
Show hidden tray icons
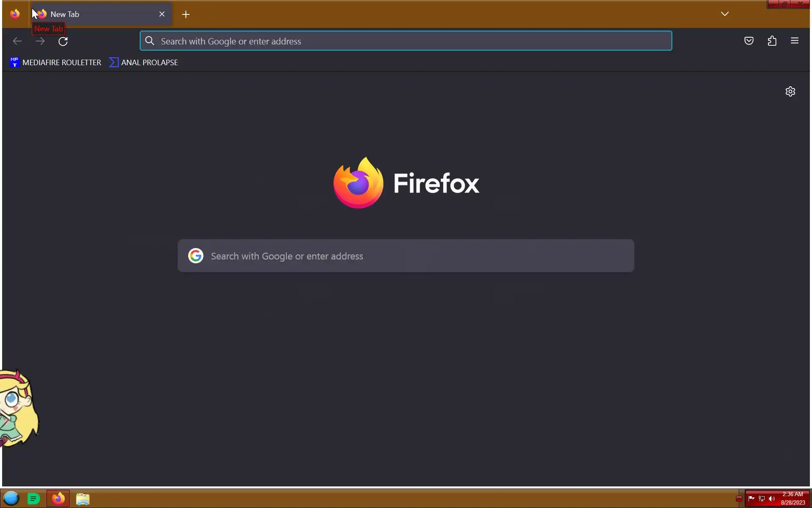point(739,499)
